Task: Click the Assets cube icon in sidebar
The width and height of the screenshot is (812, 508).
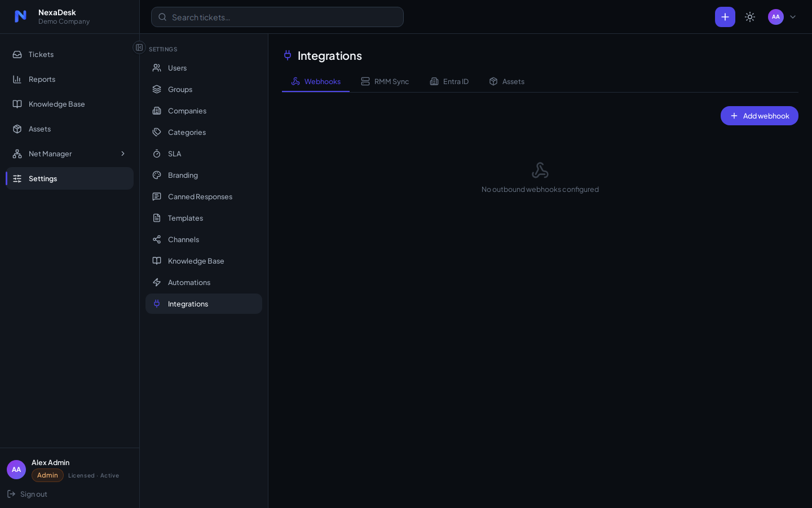Action: point(17,129)
